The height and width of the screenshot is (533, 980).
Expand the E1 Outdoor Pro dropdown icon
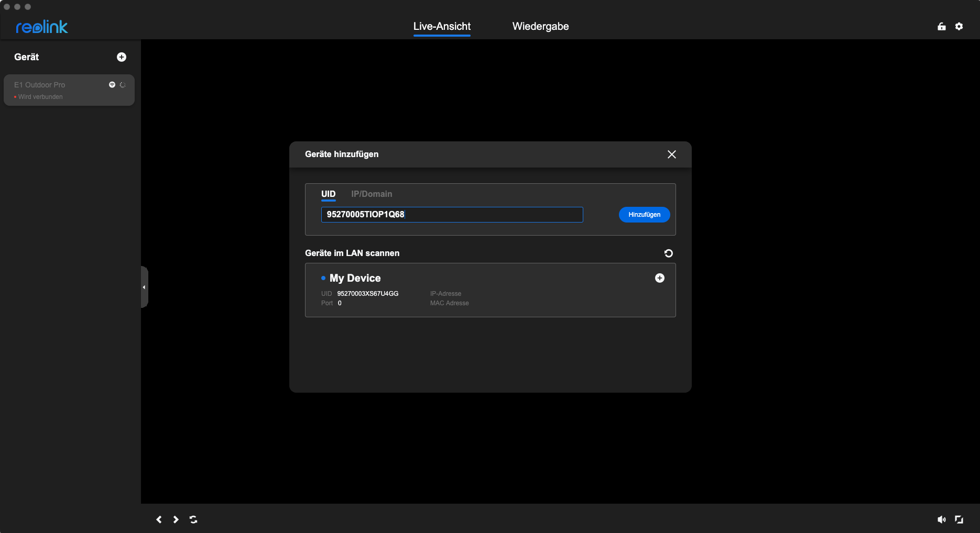point(112,85)
